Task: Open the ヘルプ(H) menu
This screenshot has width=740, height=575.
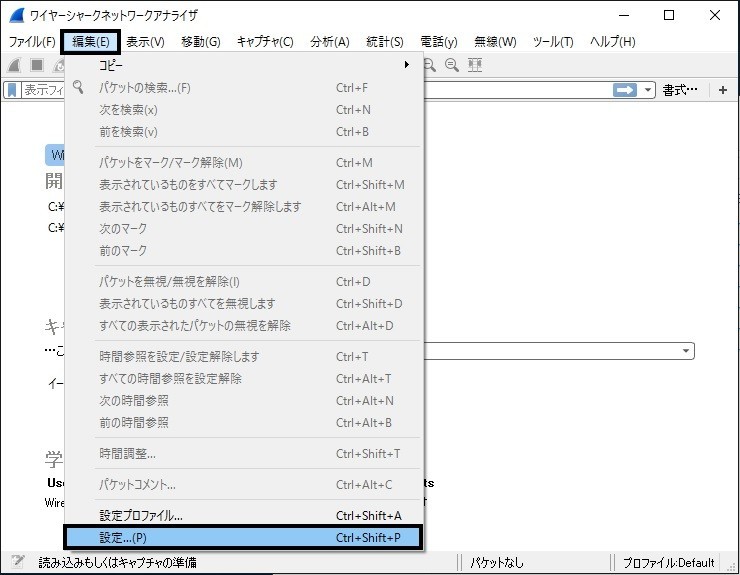Action: click(613, 42)
